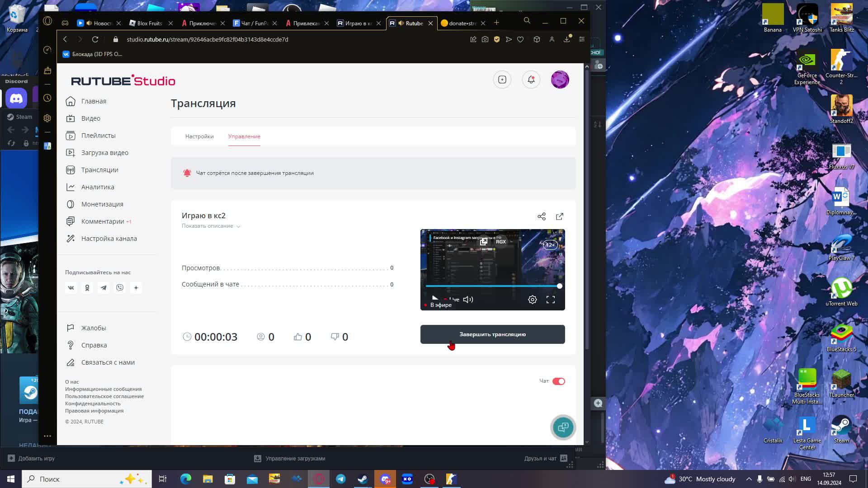868x488 pixels.
Task: Open player settings gear icon
Action: pos(533,300)
